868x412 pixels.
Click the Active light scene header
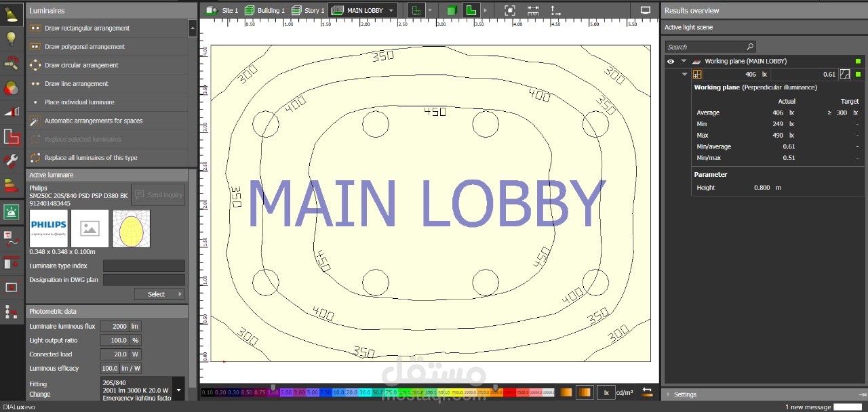tap(764, 27)
